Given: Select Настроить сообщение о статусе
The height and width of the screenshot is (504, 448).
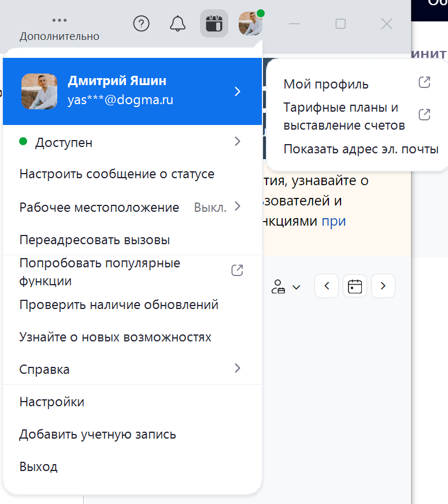Looking at the screenshot, I should [117, 174].
